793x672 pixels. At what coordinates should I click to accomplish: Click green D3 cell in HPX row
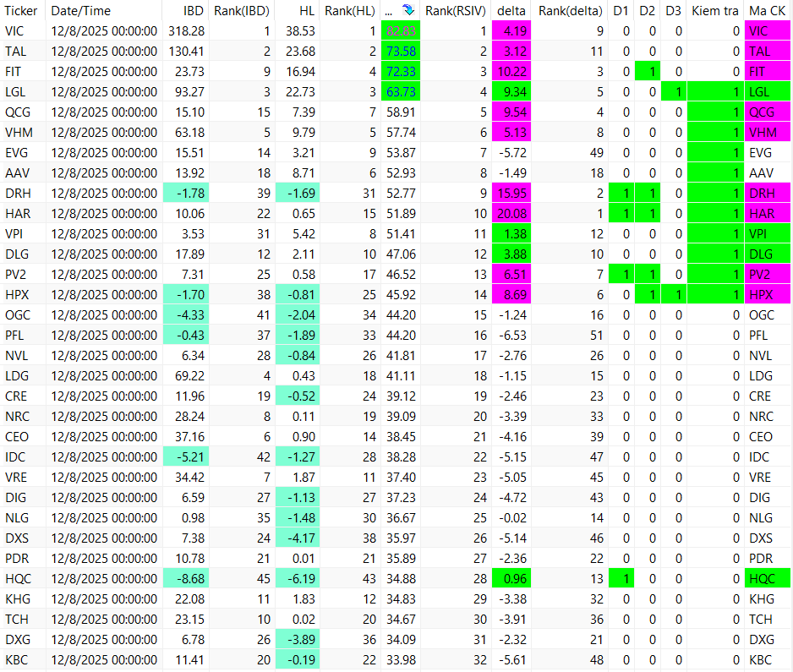coord(674,294)
